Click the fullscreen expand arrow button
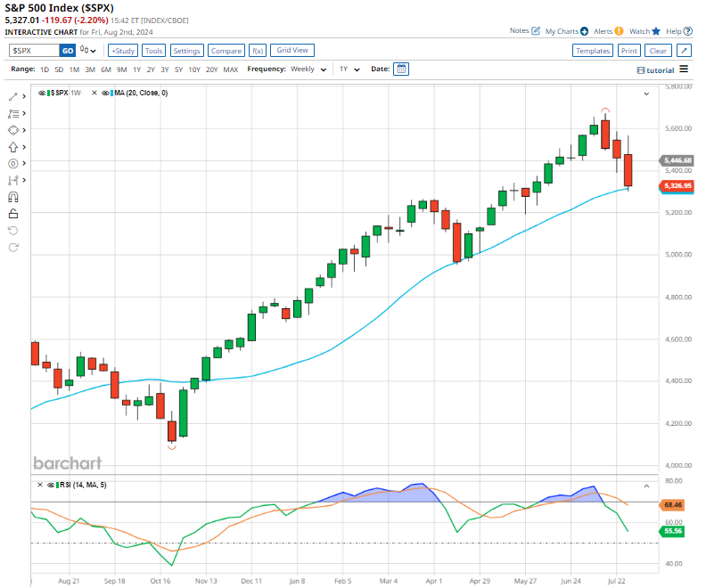706x588 pixels. point(684,51)
